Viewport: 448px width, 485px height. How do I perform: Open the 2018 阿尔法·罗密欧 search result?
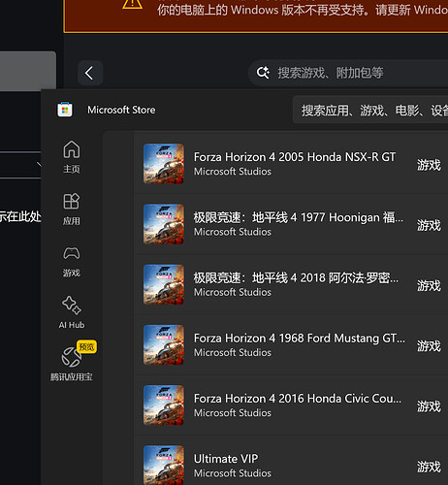[291, 284]
